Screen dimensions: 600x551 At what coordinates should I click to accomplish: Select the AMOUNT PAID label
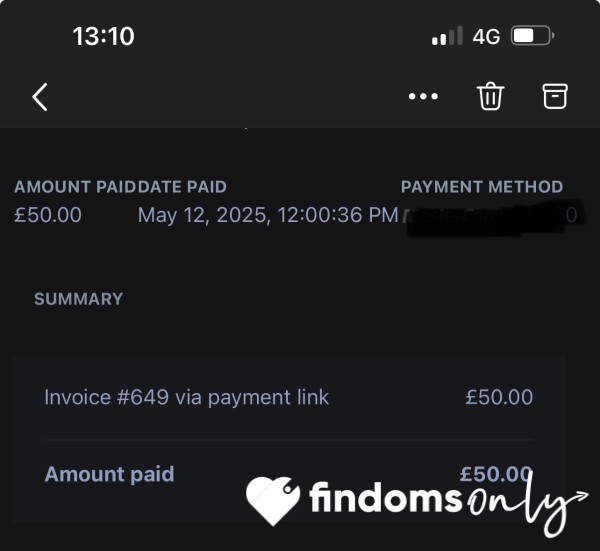tap(75, 187)
